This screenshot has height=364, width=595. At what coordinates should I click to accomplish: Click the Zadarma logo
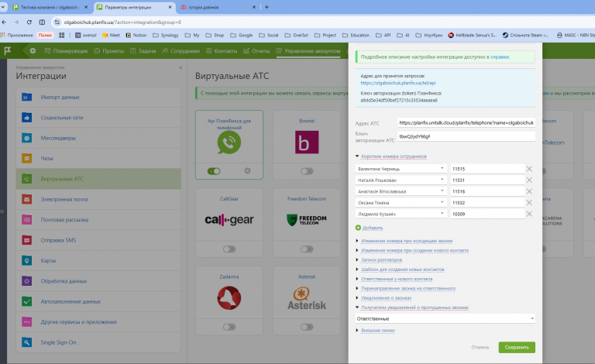point(229,297)
